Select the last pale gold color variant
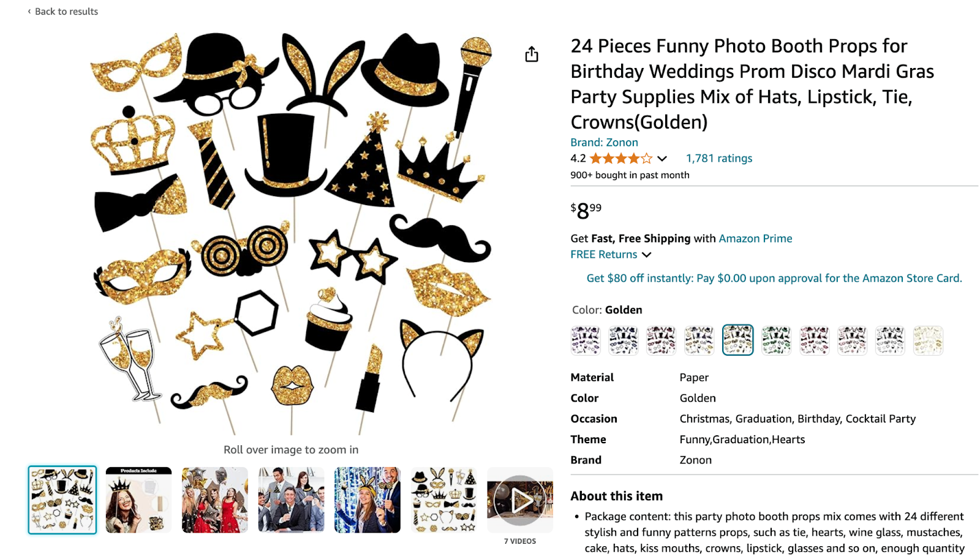The image size is (980, 559). [928, 340]
